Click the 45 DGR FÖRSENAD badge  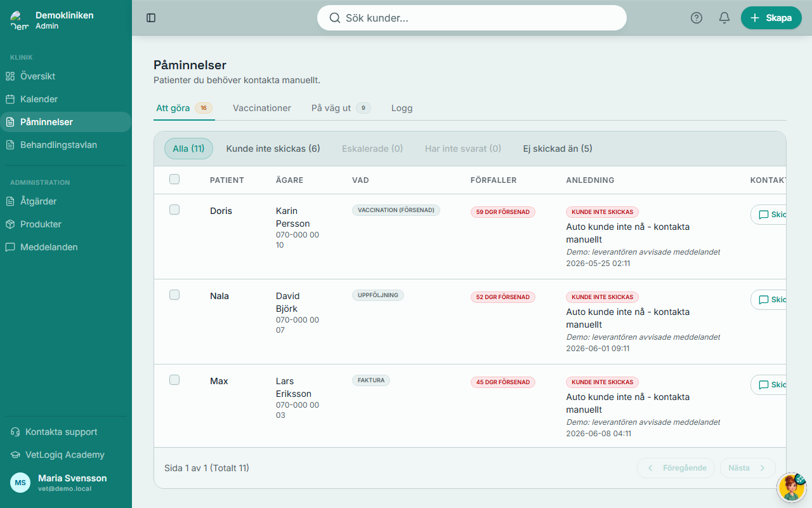coord(503,382)
